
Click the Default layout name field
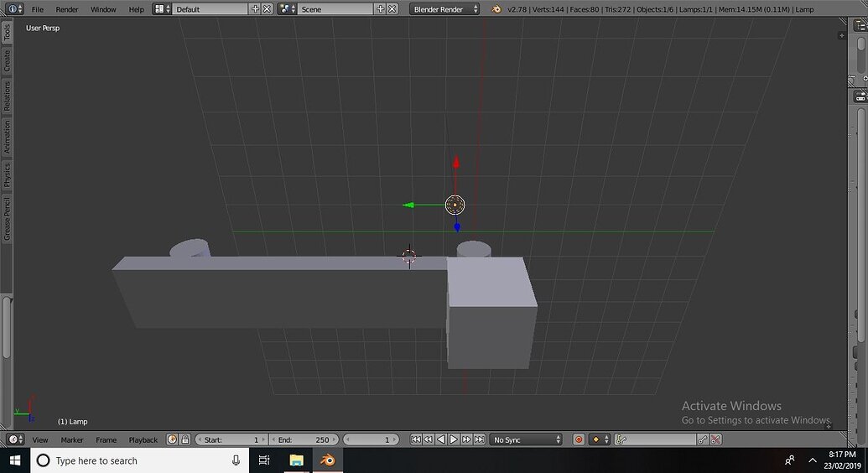click(x=210, y=9)
